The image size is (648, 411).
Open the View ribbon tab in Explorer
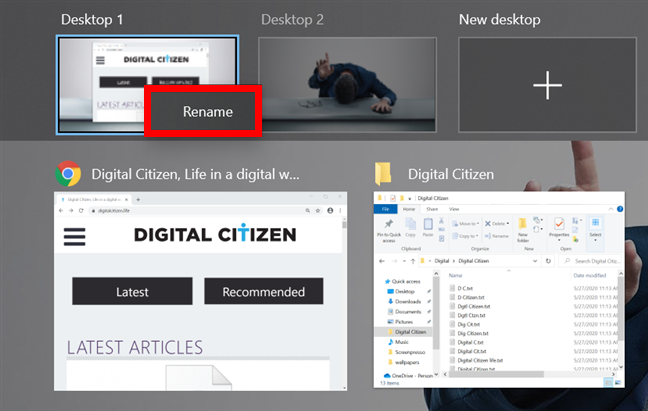click(454, 209)
